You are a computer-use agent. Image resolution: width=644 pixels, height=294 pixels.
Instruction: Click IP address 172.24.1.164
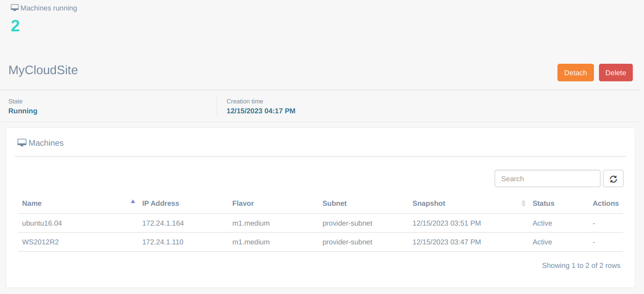[163, 223]
